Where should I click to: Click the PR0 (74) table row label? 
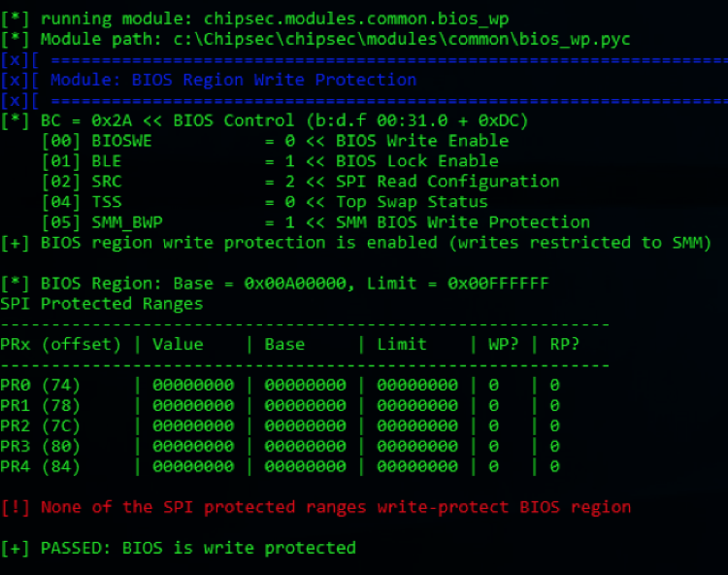pyautogui.click(x=41, y=385)
